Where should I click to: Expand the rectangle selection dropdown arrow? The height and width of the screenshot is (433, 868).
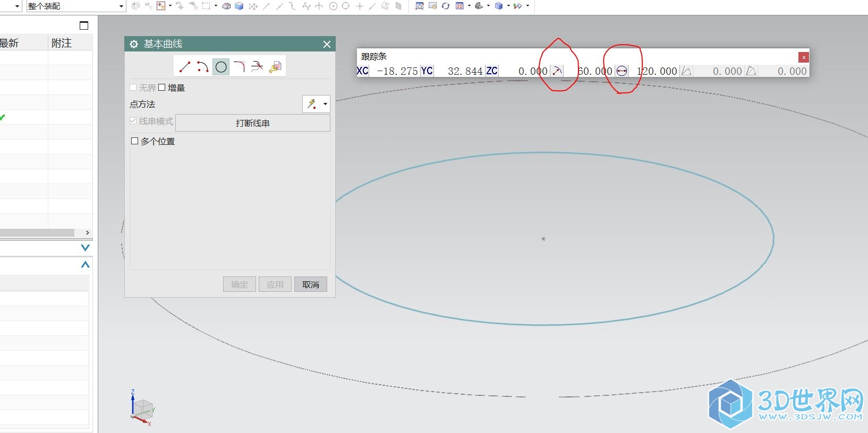(216, 6)
